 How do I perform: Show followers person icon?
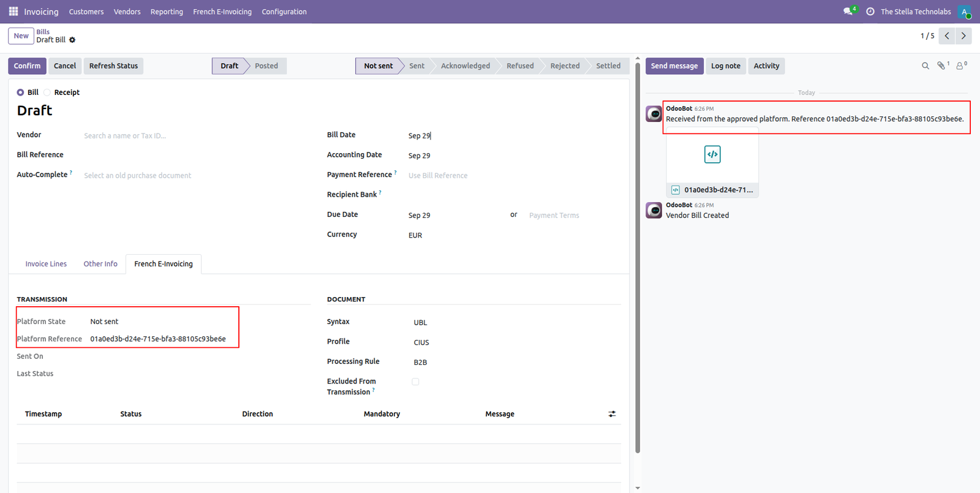(961, 66)
